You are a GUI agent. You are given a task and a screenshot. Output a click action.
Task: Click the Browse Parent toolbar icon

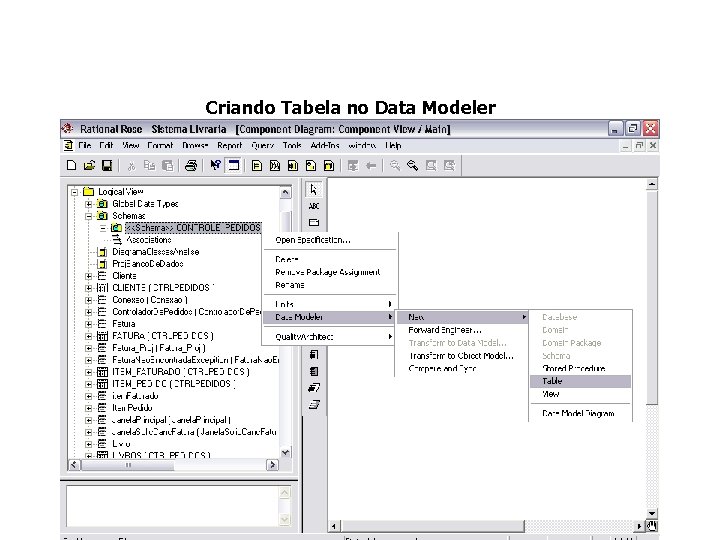(353, 166)
